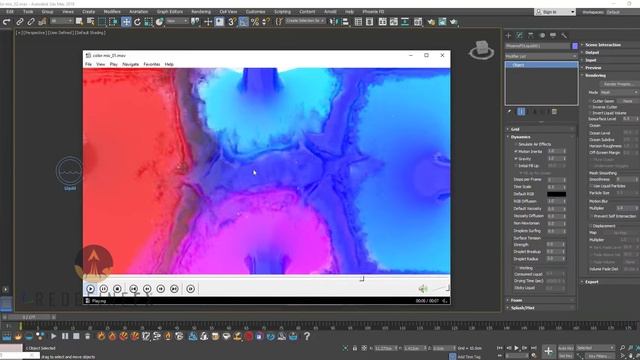Image resolution: width=640 pixels, height=360 pixels.
Task: Open the Animation menu
Action: click(x=138, y=11)
